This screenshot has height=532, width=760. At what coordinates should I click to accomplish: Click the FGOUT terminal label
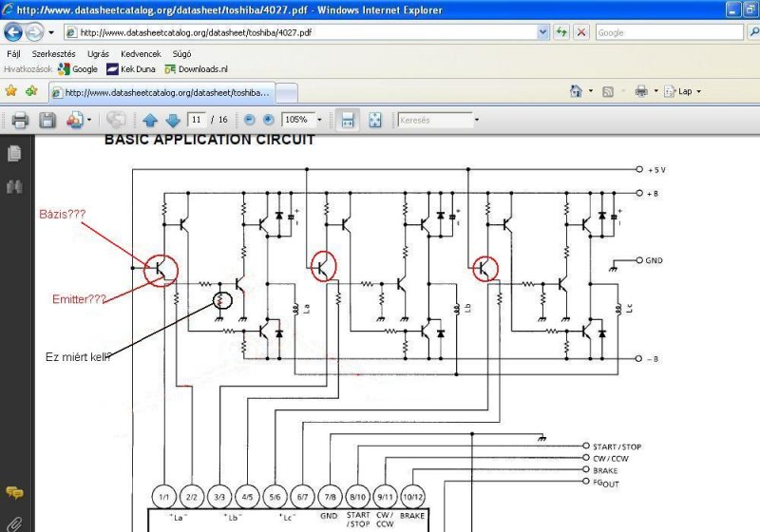pyautogui.click(x=606, y=483)
